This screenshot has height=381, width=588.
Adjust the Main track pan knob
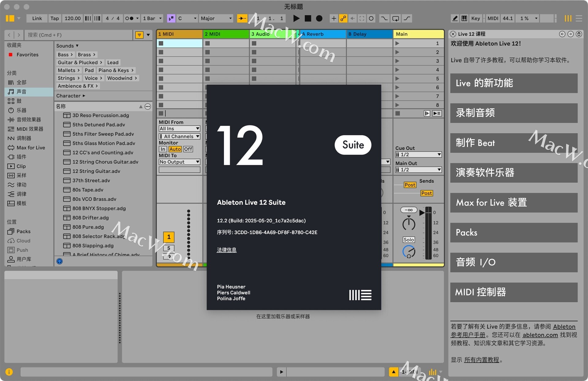click(409, 223)
